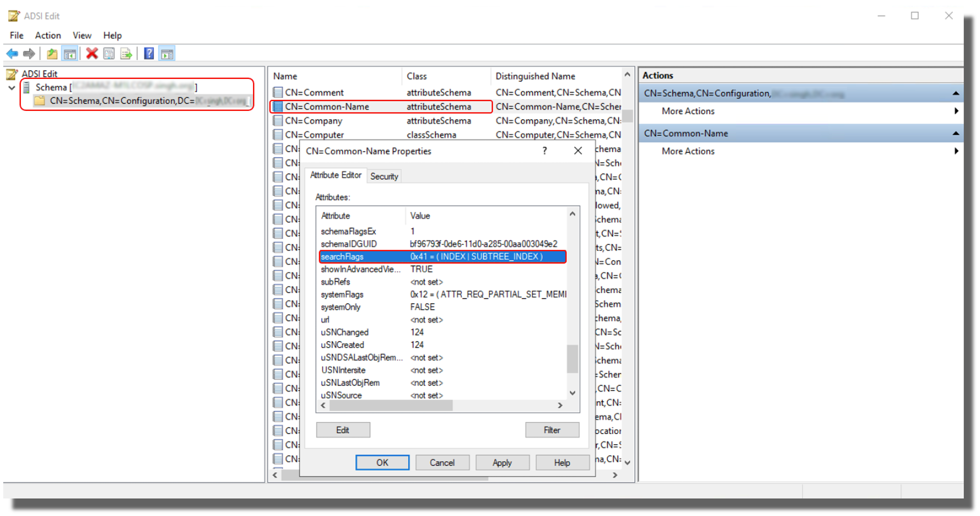Click the Help question mark icon
Image resolution: width=980 pixels, height=516 pixels.
click(x=148, y=53)
